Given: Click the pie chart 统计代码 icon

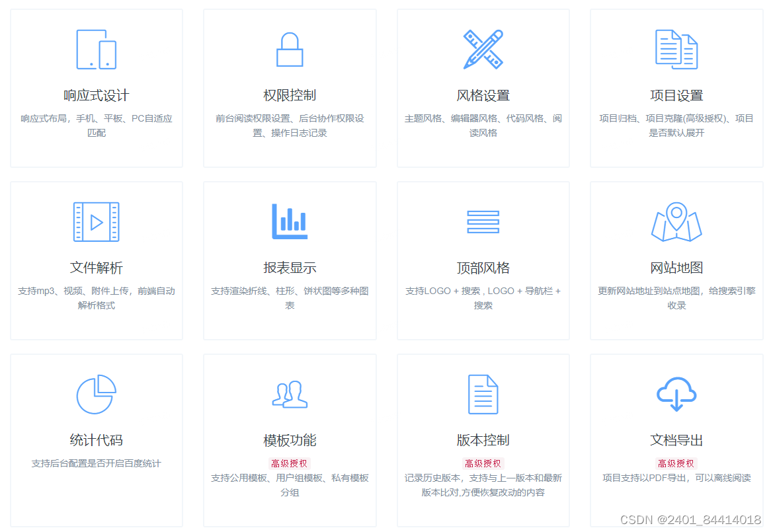Looking at the screenshot, I should 96,395.
